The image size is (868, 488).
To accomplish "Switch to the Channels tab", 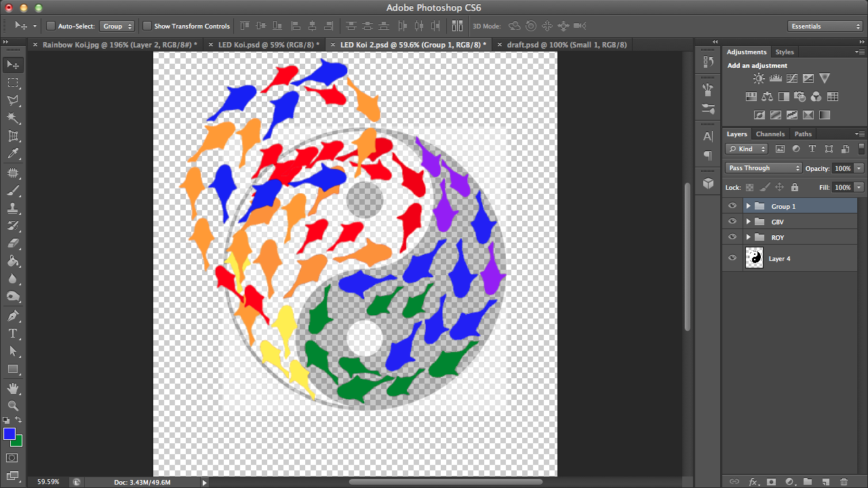I will 770,134.
